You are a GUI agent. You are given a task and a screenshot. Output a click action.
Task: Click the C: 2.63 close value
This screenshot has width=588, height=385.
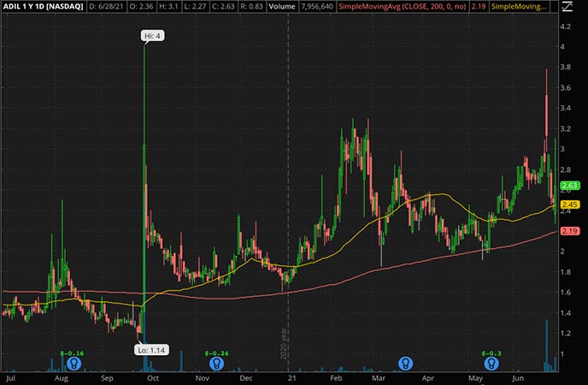pyautogui.click(x=226, y=6)
